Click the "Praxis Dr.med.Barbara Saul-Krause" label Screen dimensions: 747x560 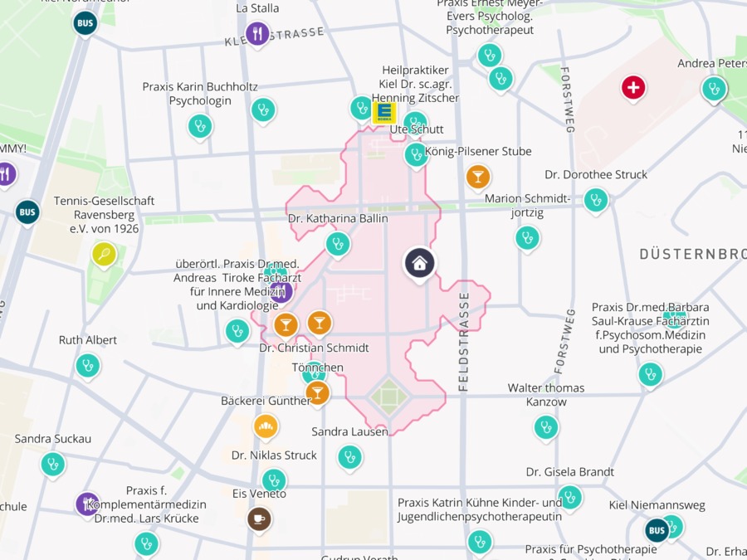[650, 328]
